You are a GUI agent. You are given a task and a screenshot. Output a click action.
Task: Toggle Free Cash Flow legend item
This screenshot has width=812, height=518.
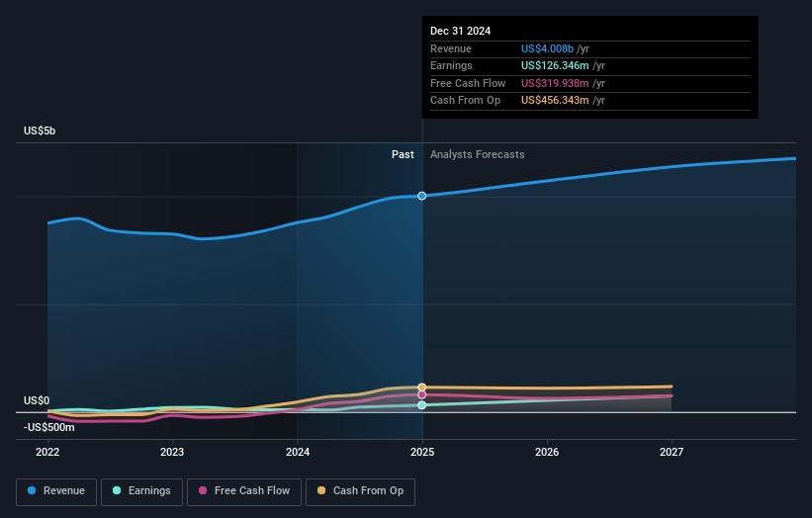click(x=244, y=490)
